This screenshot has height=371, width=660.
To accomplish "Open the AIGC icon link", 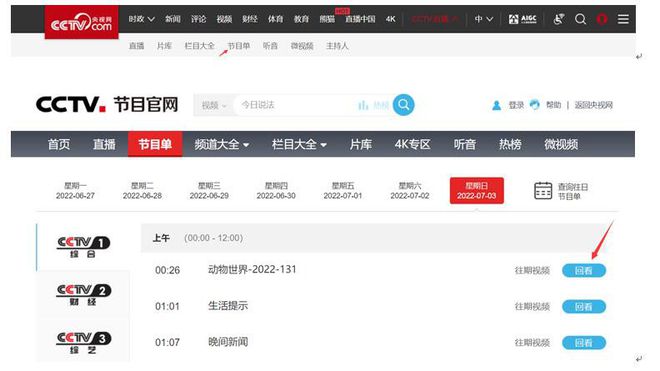I will tap(522, 19).
